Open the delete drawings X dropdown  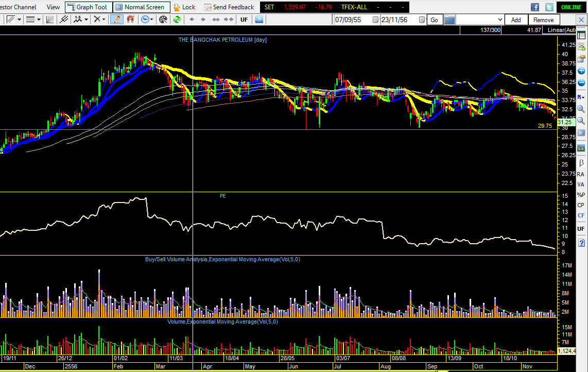pos(104,20)
